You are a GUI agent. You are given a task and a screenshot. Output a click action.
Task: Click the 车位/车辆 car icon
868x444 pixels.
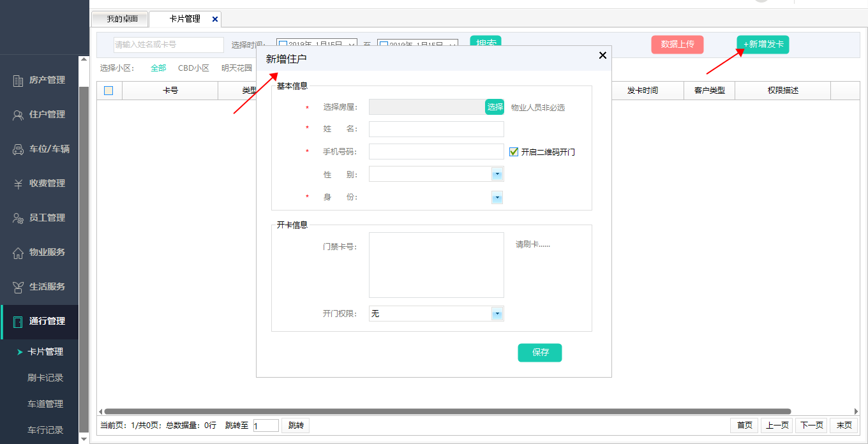[19, 149]
